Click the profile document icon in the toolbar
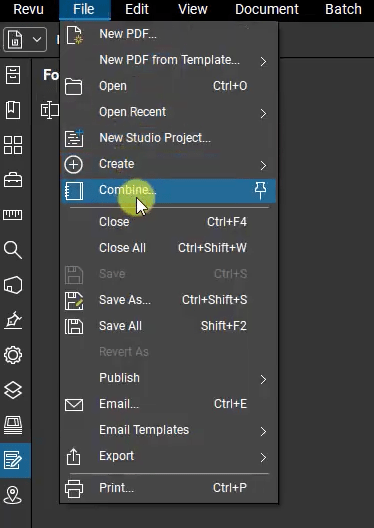The height and width of the screenshot is (528, 374). [16, 39]
